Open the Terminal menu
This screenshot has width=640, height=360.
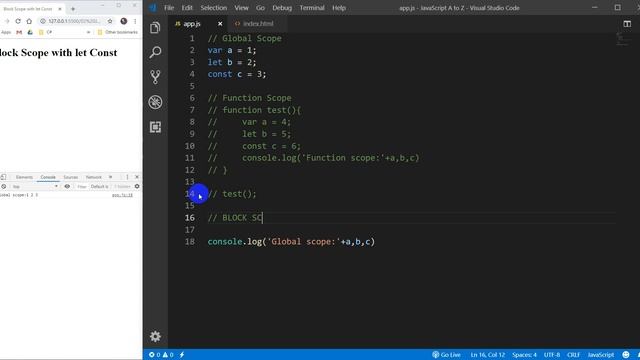click(x=312, y=8)
